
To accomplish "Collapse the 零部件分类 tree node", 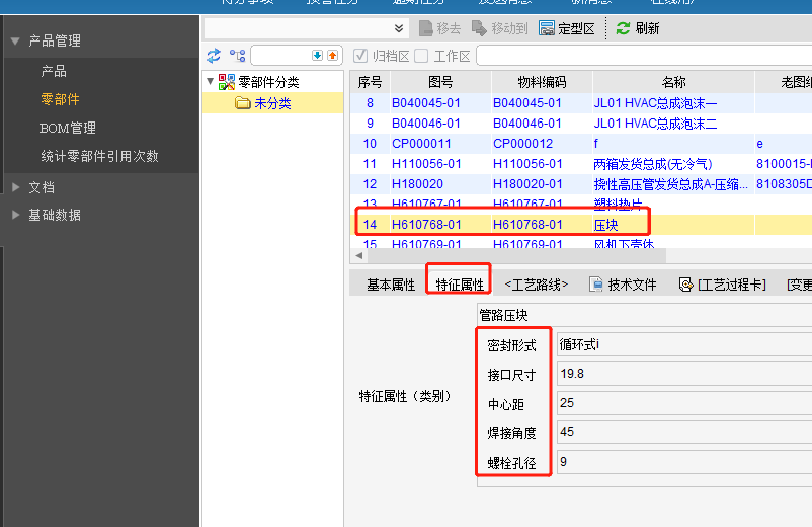I will [x=211, y=82].
